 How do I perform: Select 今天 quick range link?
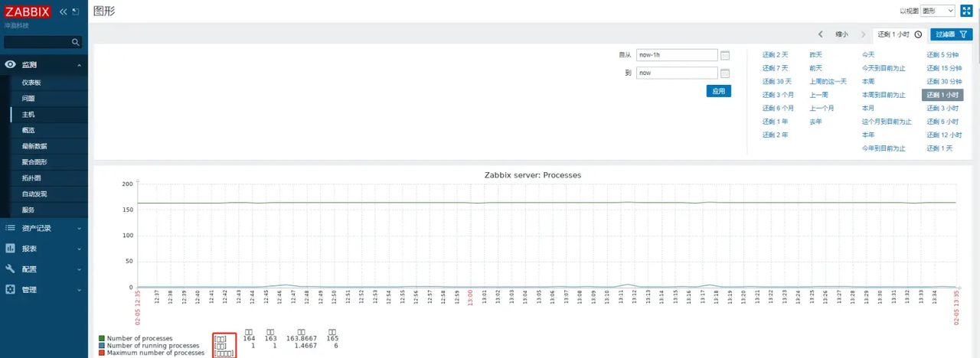(868, 55)
